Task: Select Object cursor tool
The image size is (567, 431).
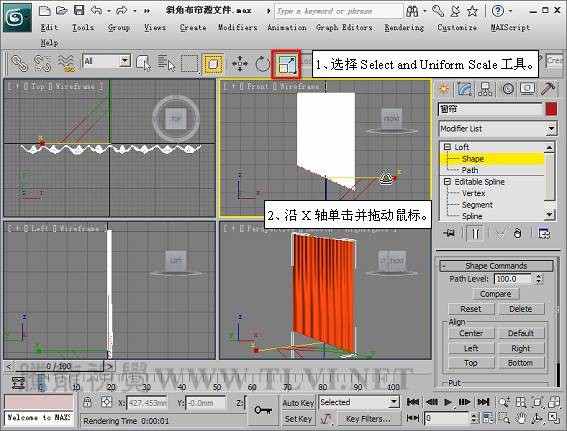Action: pyautogui.click(x=143, y=63)
